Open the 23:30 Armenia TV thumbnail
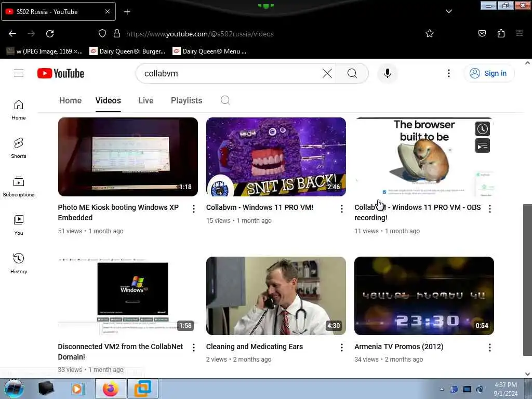532x399 pixels. (x=424, y=296)
